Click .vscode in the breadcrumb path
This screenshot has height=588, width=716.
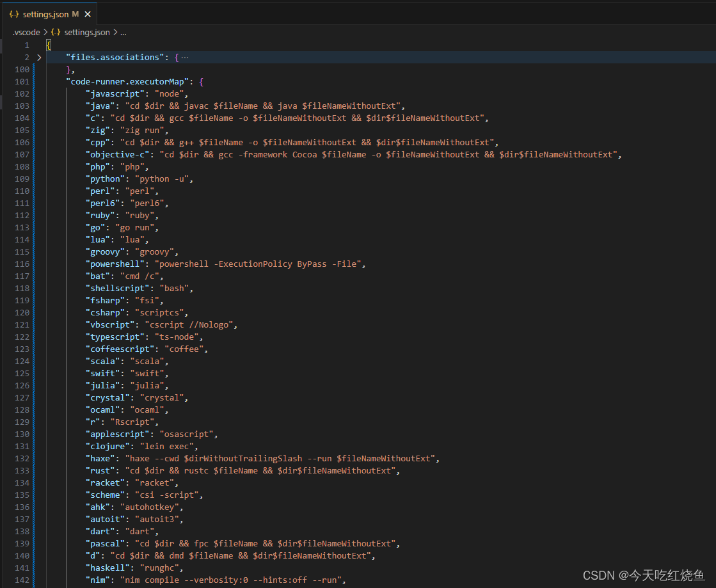coord(26,31)
